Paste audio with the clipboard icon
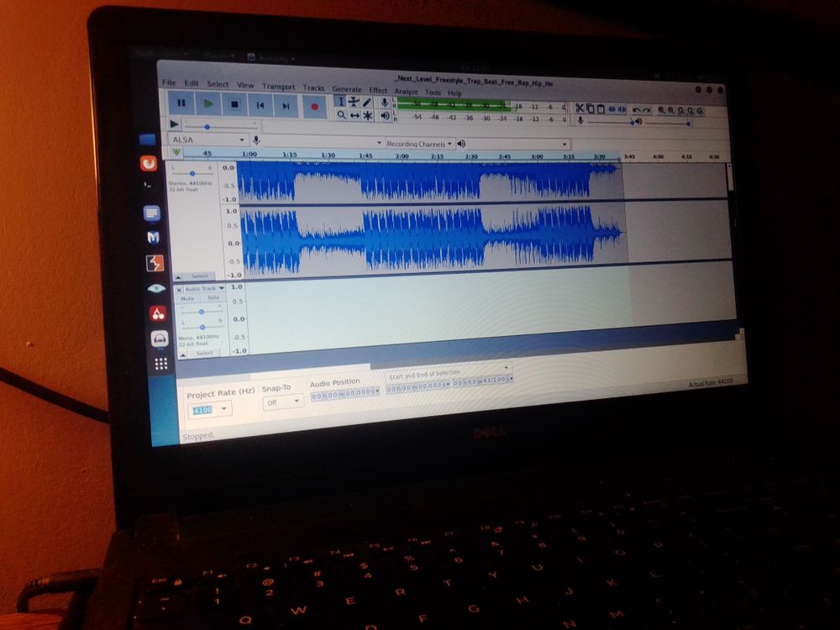Screen dimensions: 840x630 pyautogui.click(x=601, y=108)
